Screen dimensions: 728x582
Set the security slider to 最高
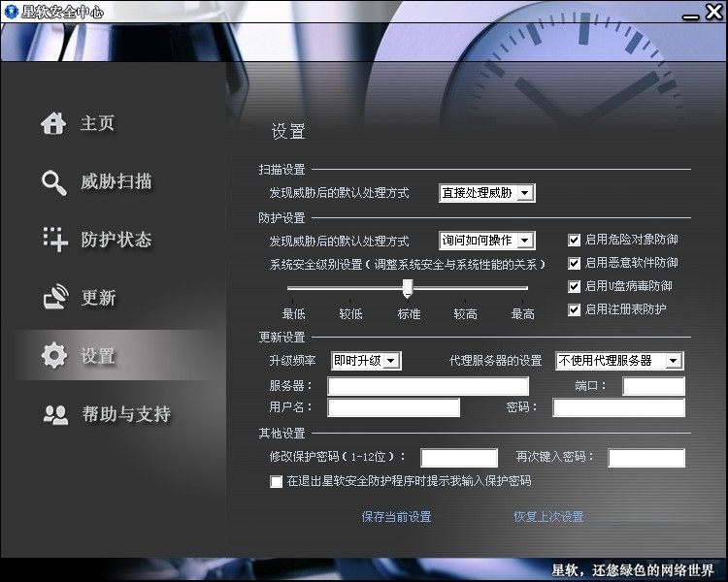[x=523, y=314]
